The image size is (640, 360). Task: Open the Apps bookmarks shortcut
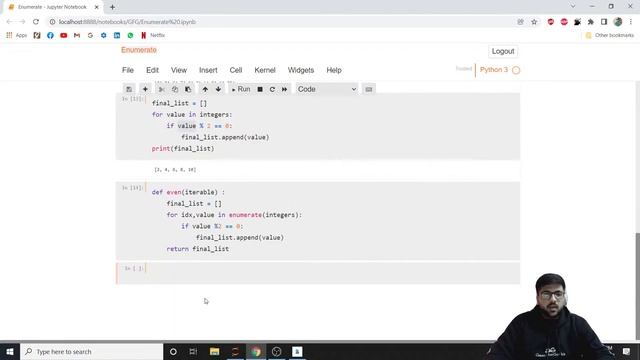tap(16, 36)
